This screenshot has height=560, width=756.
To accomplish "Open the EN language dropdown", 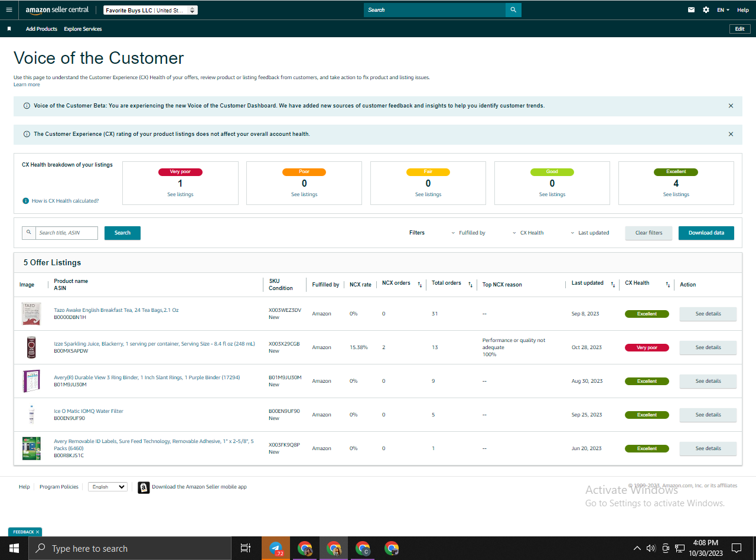I will (x=724, y=10).
